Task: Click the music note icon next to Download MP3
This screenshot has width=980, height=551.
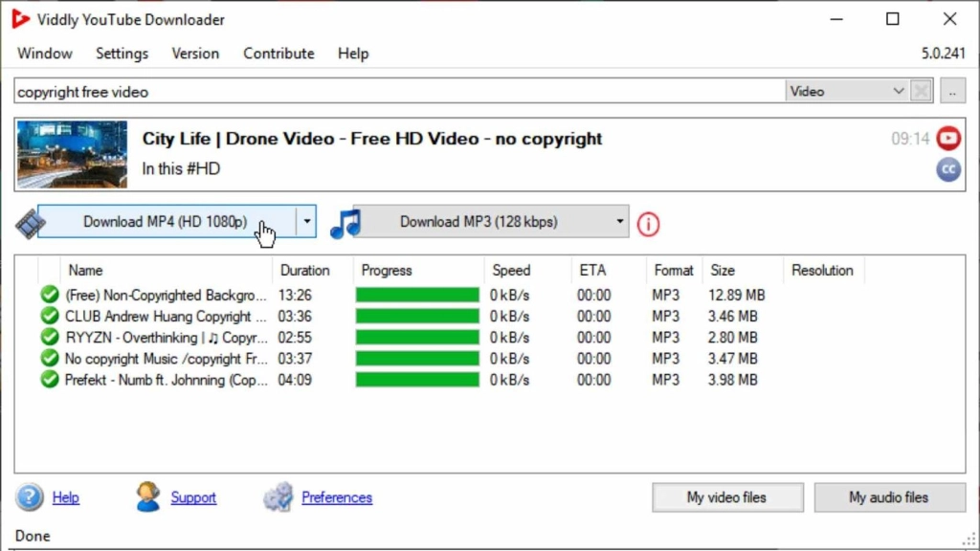Action: pyautogui.click(x=346, y=221)
